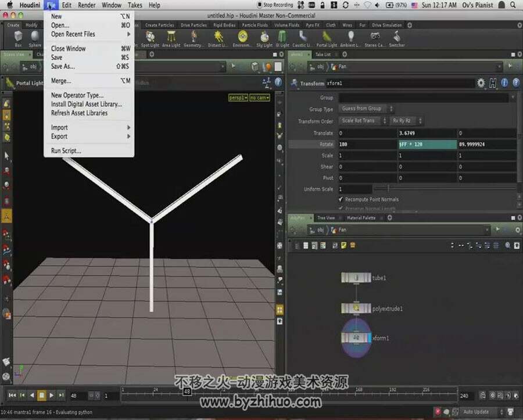Expand the Open Recent Files submenu

click(x=89, y=34)
